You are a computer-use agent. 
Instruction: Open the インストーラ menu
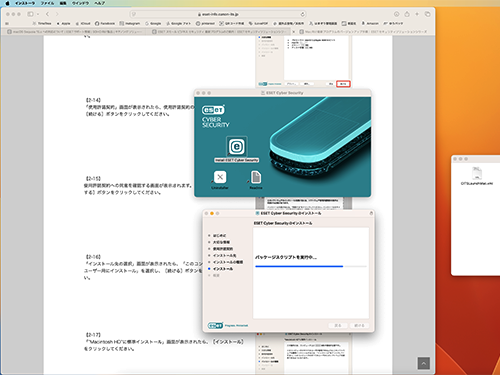pyautogui.click(x=25, y=3)
